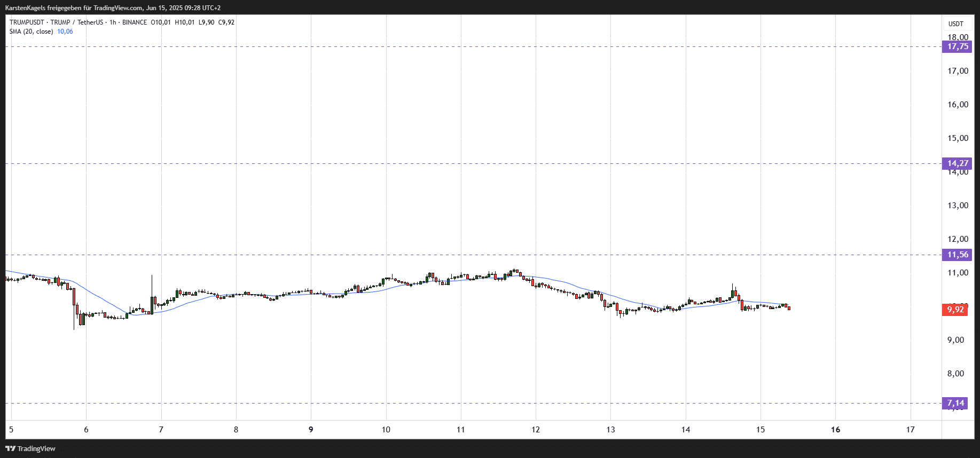Click the 12,00 price axis value

[x=958, y=239]
